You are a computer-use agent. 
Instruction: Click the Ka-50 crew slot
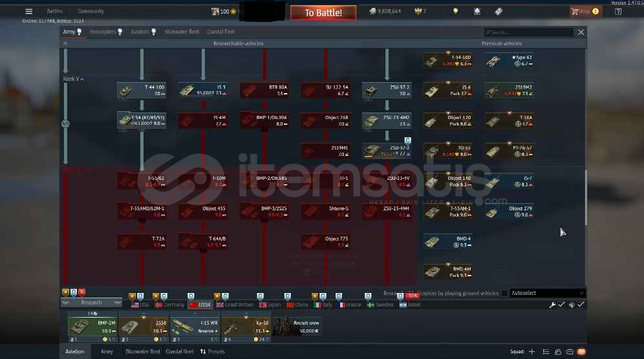pos(246,327)
